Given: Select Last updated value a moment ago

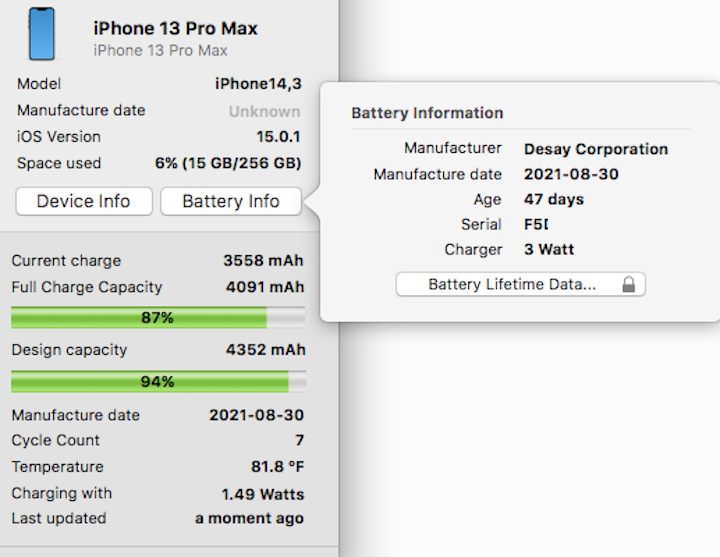Looking at the screenshot, I should tap(249, 518).
